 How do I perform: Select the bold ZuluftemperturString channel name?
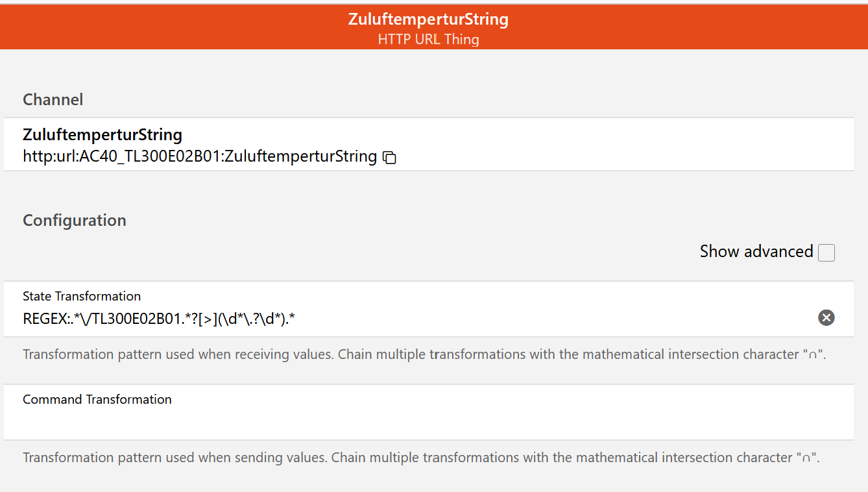point(102,135)
